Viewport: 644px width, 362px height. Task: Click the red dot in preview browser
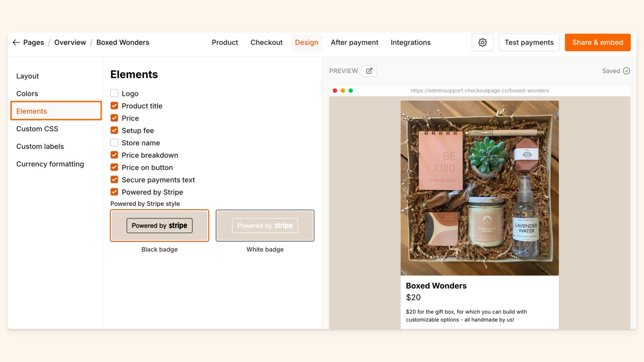(x=335, y=91)
